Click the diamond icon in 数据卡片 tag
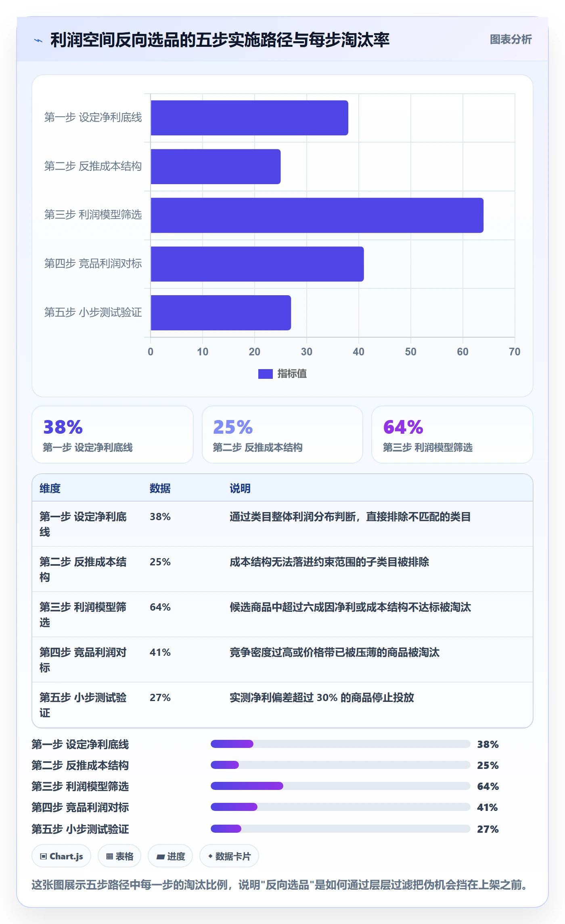 [x=210, y=856]
